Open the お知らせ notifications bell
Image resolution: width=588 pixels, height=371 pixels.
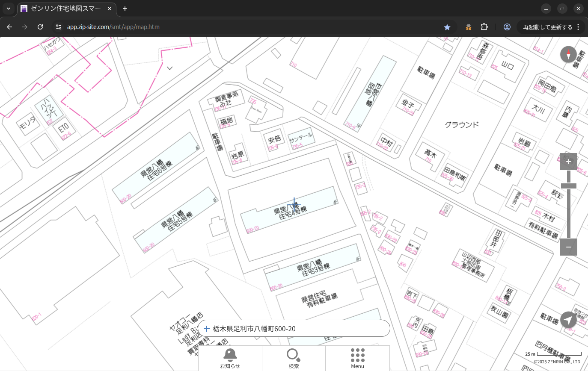click(x=230, y=358)
